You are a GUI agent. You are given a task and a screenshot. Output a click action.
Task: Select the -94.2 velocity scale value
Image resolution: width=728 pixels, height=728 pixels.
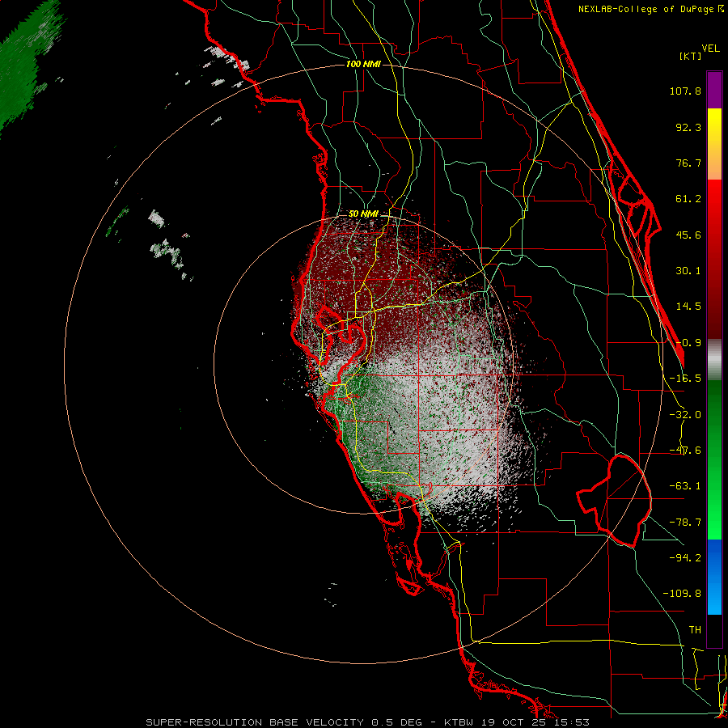tap(685, 557)
